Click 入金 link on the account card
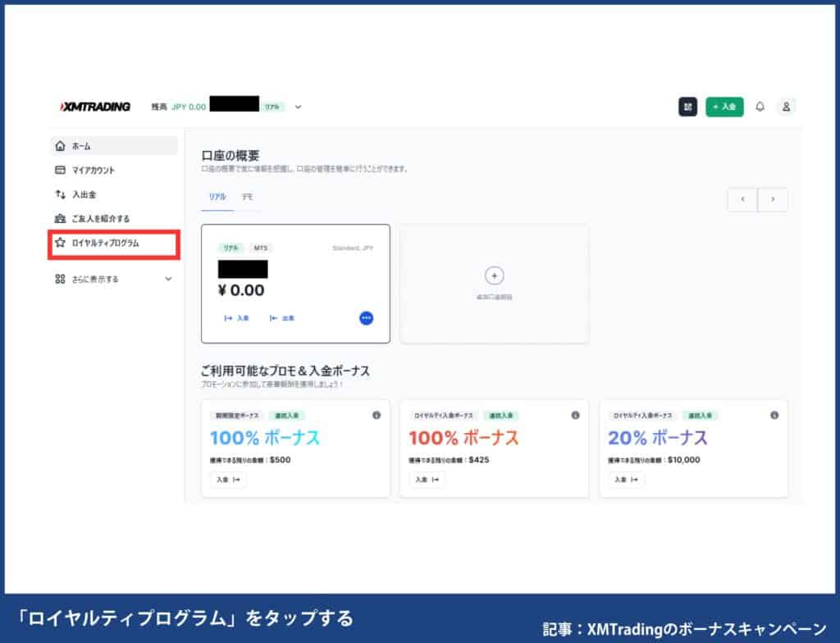The height and width of the screenshot is (643, 840). point(236,317)
